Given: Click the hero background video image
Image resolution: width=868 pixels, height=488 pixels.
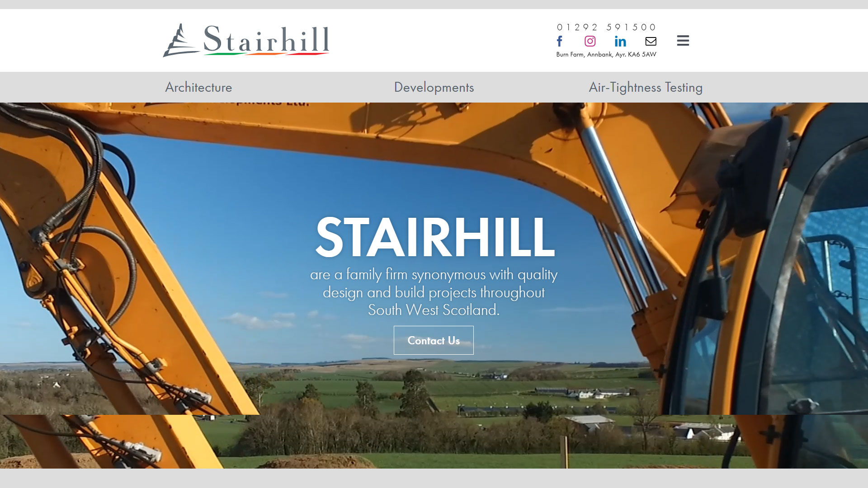Looking at the screenshot, I should pos(181,271).
